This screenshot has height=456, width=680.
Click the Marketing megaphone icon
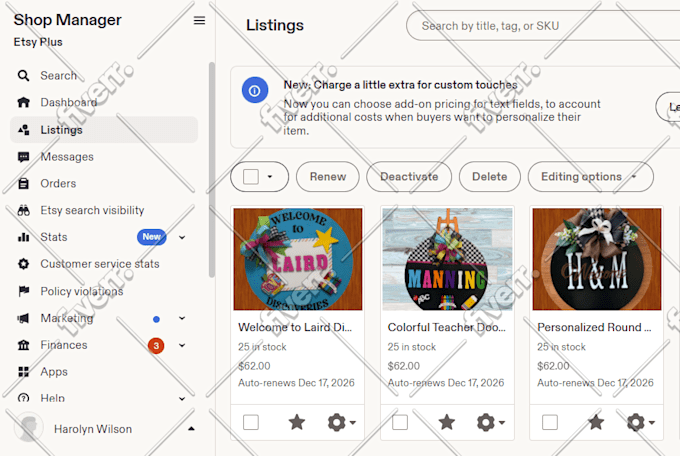(23, 318)
